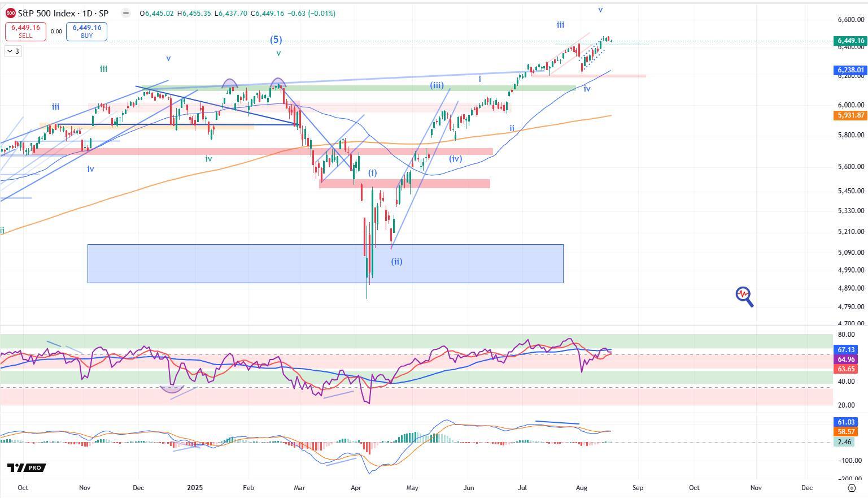Select the blue 6,238.01 price-axis tag
The image size is (868, 498).
click(x=850, y=70)
